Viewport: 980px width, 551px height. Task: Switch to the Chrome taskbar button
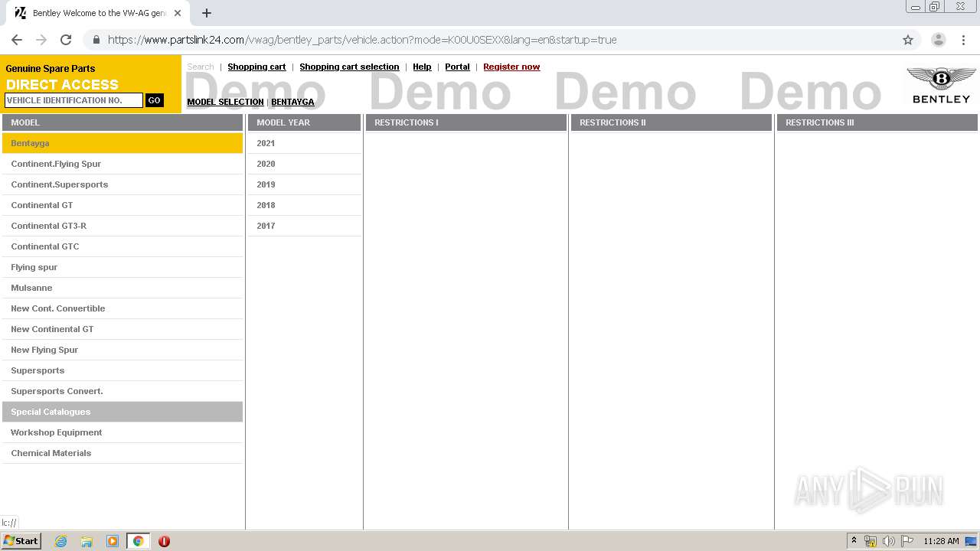click(x=138, y=541)
